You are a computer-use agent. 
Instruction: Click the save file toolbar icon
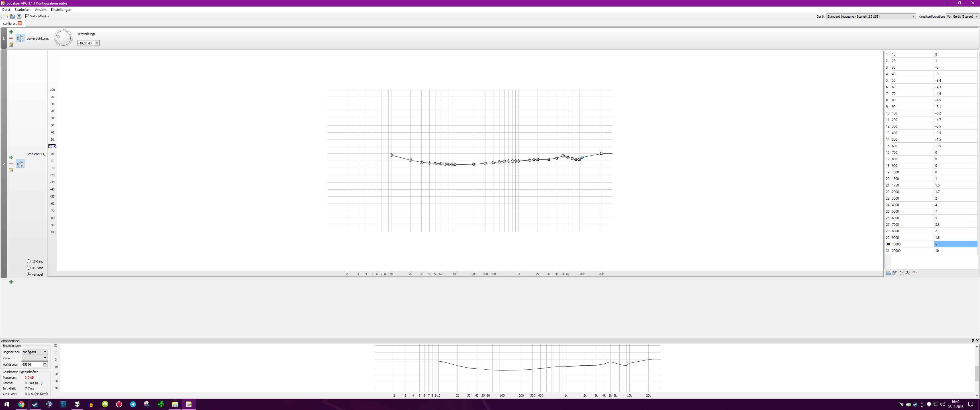click(19, 16)
